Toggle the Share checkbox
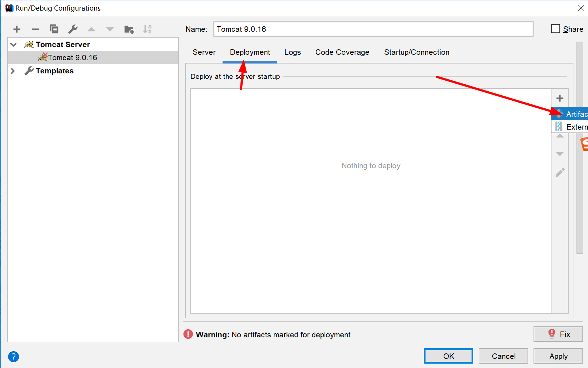This screenshot has height=368, width=588. (x=555, y=28)
